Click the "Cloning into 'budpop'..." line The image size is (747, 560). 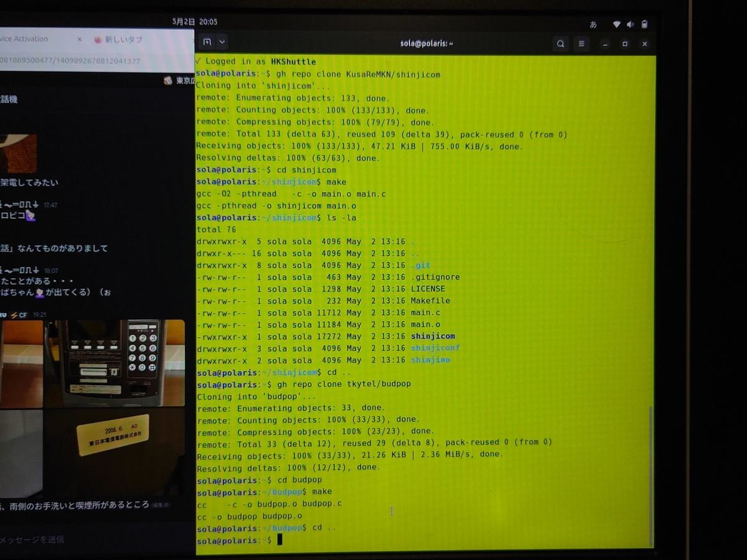point(256,396)
